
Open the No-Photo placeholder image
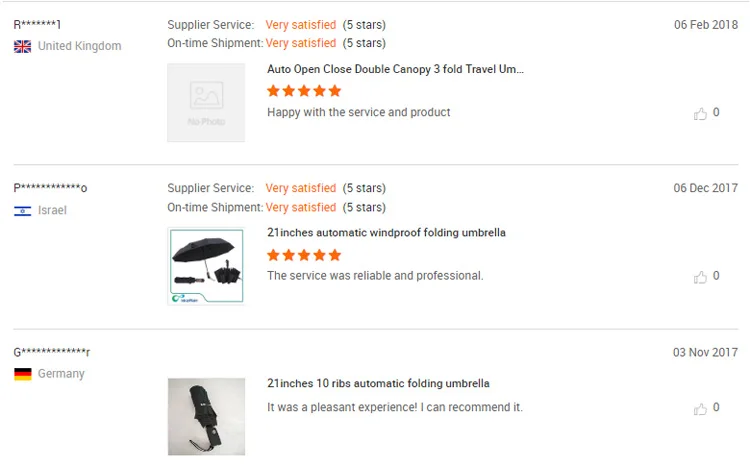coord(206,102)
